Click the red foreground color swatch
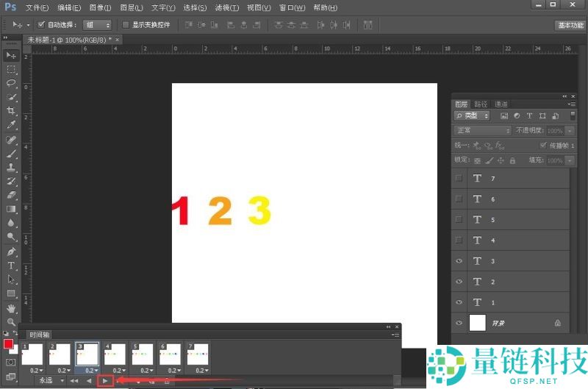The width and height of the screenshot is (588, 389). 8,344
